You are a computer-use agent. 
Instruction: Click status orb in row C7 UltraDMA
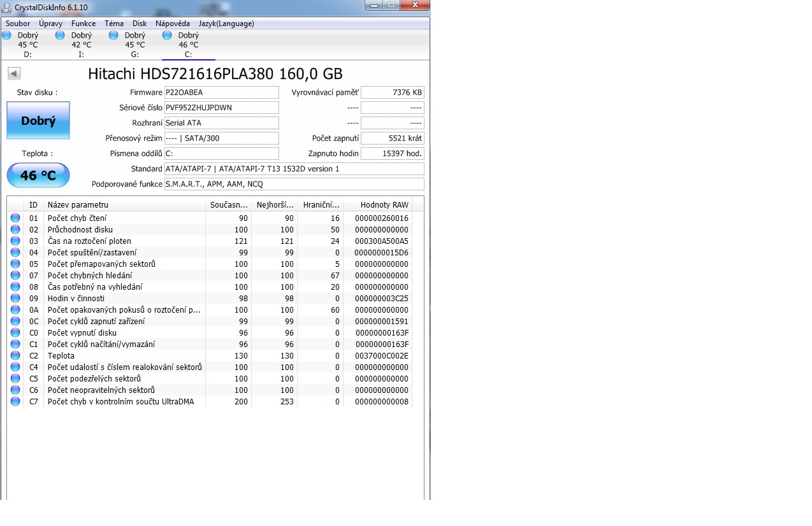(x=15, y=401)
